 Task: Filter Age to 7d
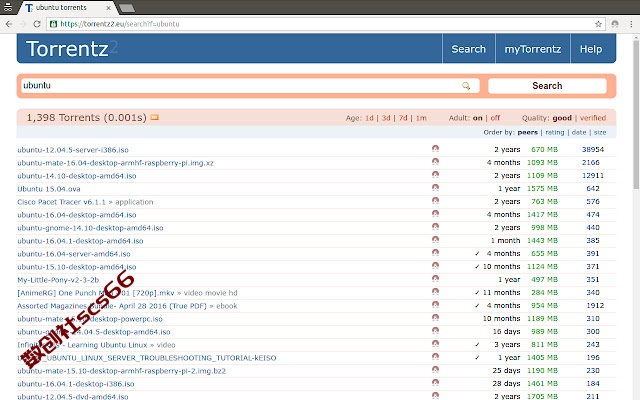[x=403, y=118]
